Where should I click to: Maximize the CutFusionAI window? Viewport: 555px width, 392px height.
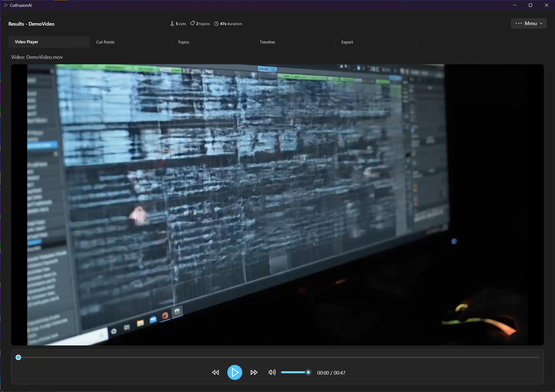pos(530,5)
